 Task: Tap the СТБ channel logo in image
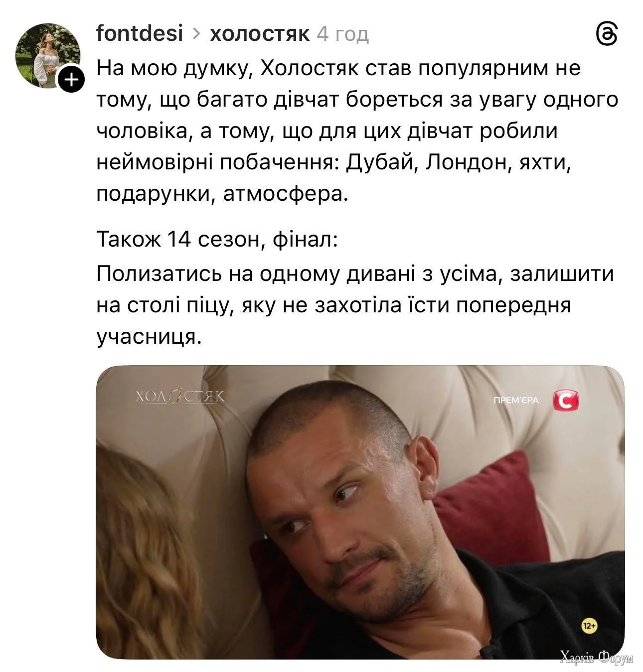click(566, 401)
